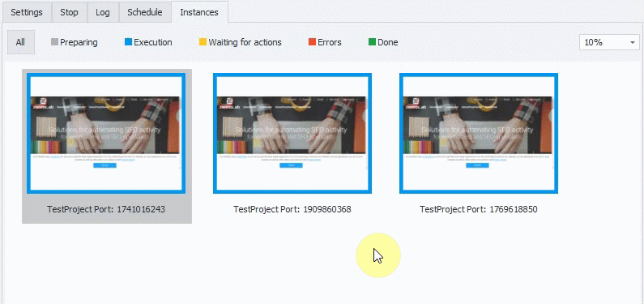Screen dimensions: 644x304
Task: Click label TestProject Port: 1909860368
Action: click(x=292, y=209)
